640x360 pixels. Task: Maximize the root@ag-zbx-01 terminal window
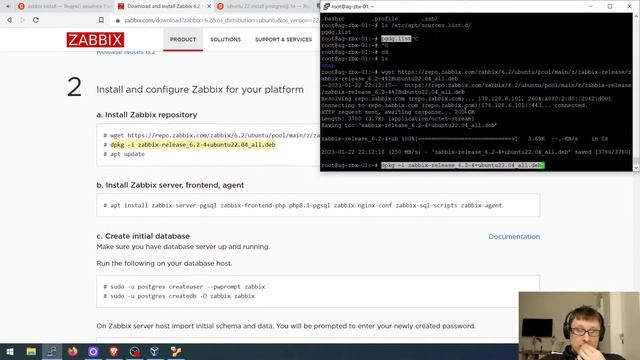click(610, 7)
